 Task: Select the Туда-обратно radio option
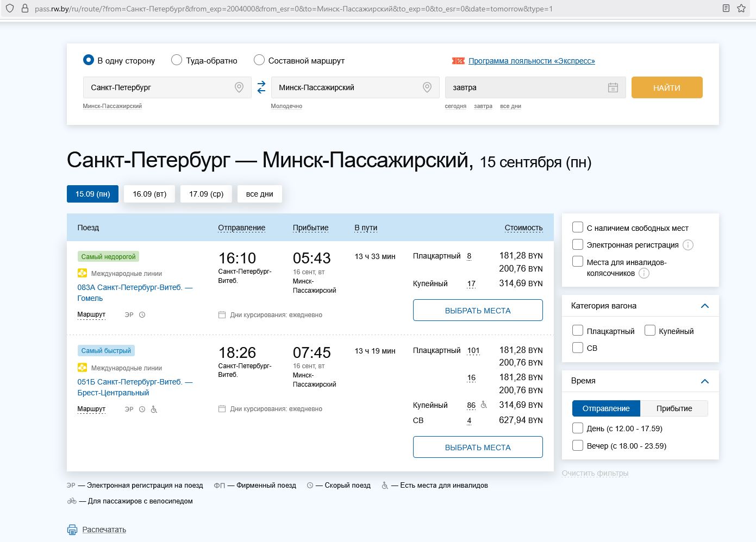point(177,60)
